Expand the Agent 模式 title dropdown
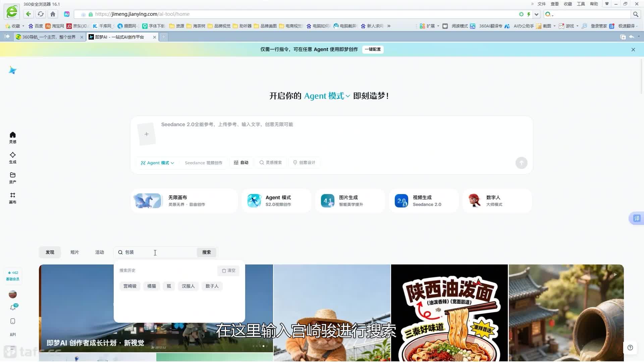 (x=327, y=96)
